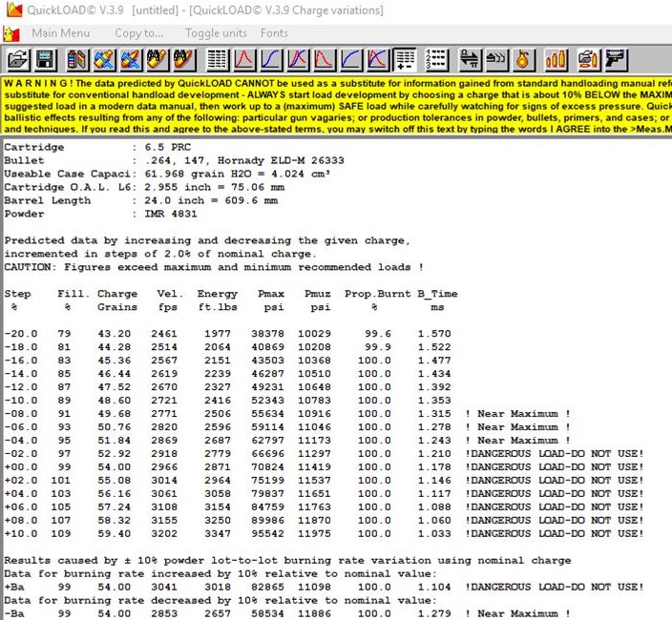
Task: Click the pistol icon
Action: tap(616, 59)
